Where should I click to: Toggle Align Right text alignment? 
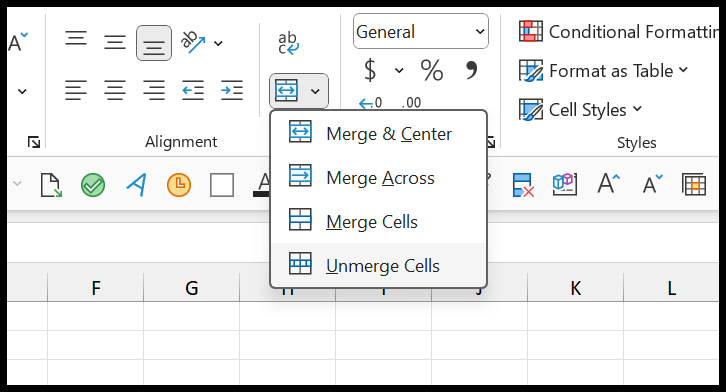pyautogui.click(x=154, y=90)
